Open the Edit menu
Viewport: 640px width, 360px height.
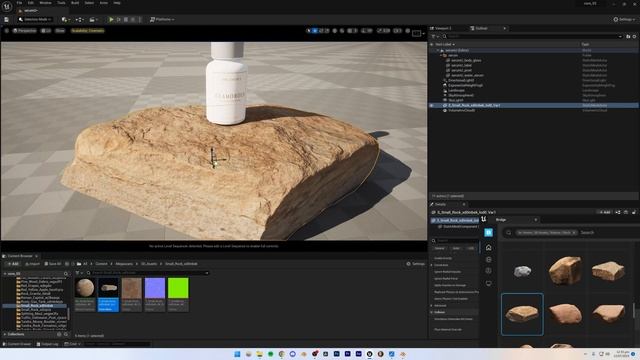tap(31, 3)
